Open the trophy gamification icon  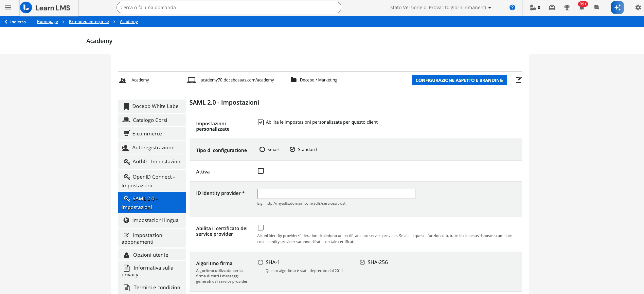567,7
